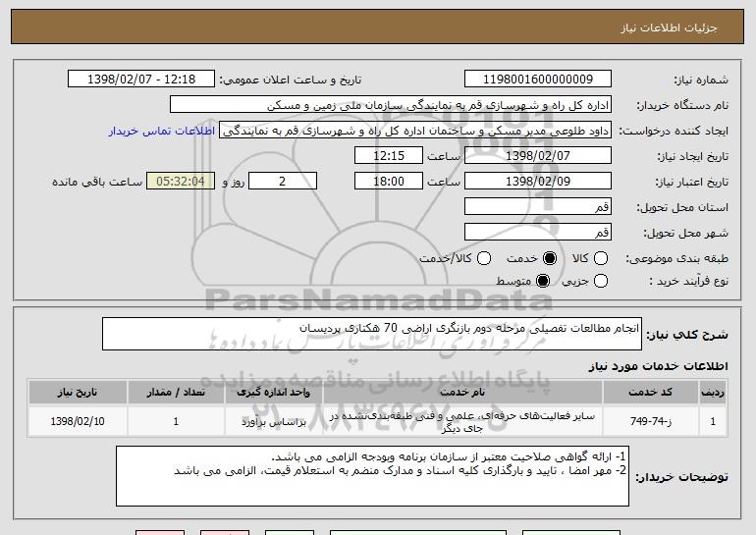
Task: Click the ردیف column header
Action: click(713, 393)
